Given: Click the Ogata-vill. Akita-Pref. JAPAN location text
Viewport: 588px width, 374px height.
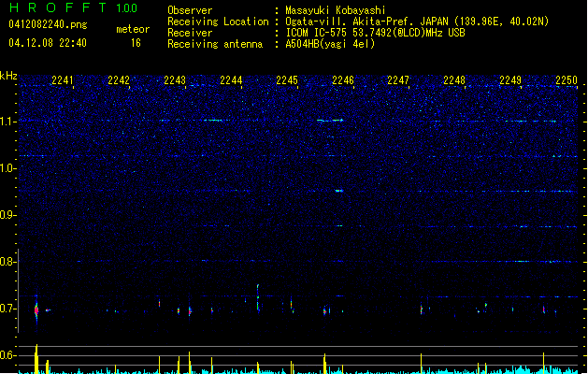Looking at the screenshot, I should click(x=417, y=22).
